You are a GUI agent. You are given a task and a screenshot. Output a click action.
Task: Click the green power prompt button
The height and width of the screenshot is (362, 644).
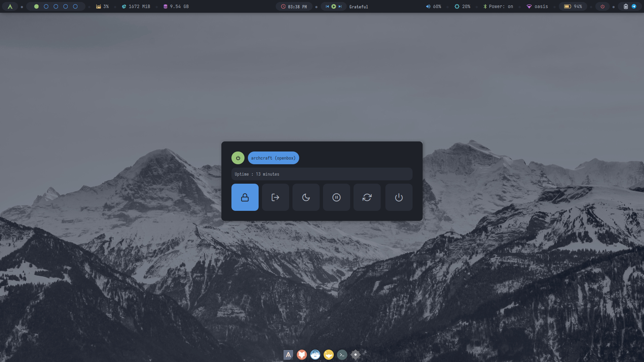click(x=238, y=158)
